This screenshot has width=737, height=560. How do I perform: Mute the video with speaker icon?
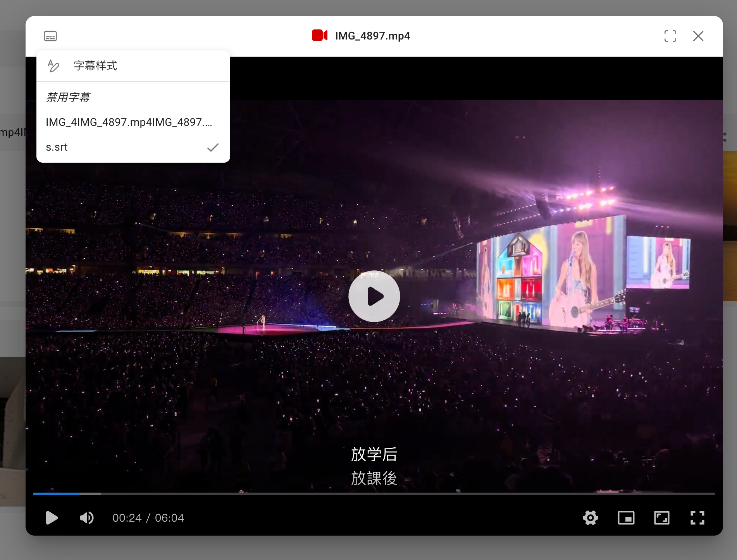[x=86, y=518]
